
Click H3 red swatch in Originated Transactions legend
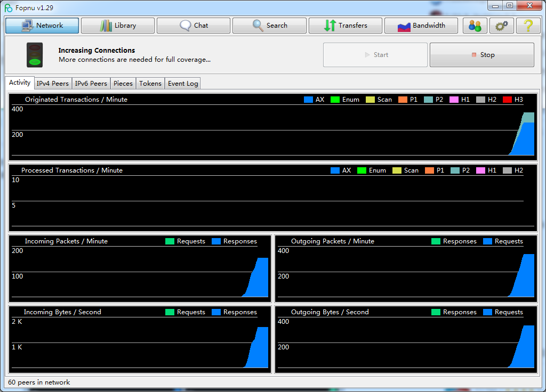pos(508,100)
